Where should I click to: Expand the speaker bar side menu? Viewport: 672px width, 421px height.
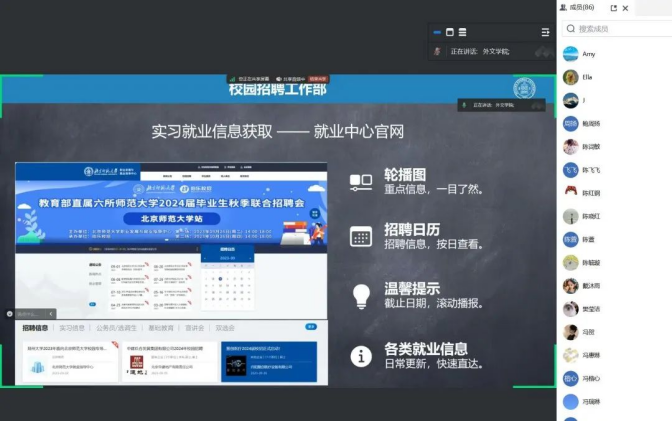pyautogui.click(x=545, y=32)
